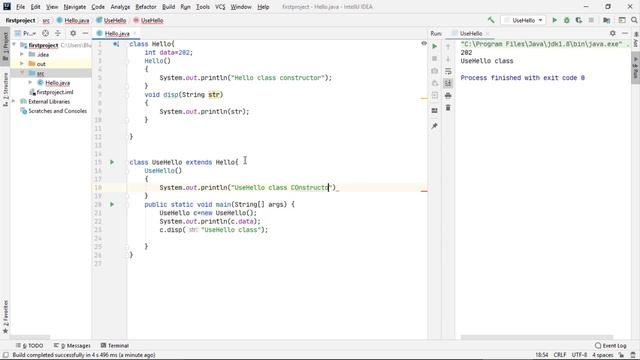This screenshot has height=360, width=640.
Task: Toggle the Project tool window side tab
Action: pyautogui.click(x=5, y=47)
